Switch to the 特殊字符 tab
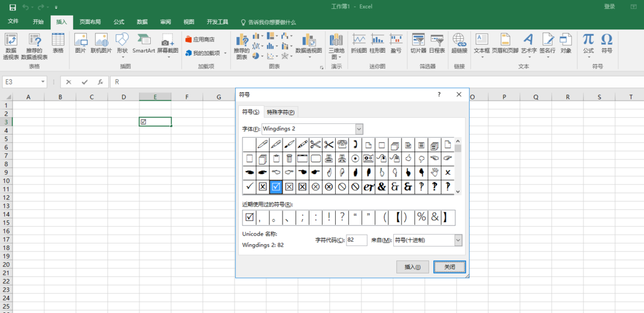This screenshot has width=644, height=313. click(x=281, y=112)
